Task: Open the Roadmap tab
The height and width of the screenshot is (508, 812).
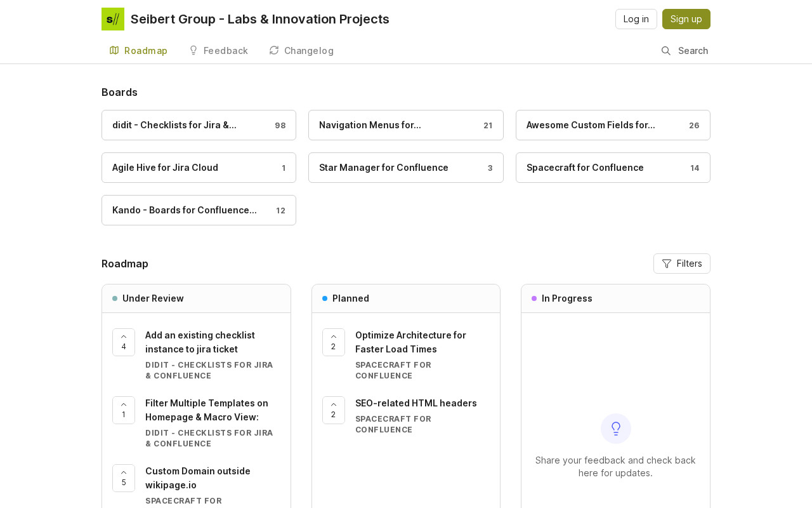Action: click(x=138, y=51)
